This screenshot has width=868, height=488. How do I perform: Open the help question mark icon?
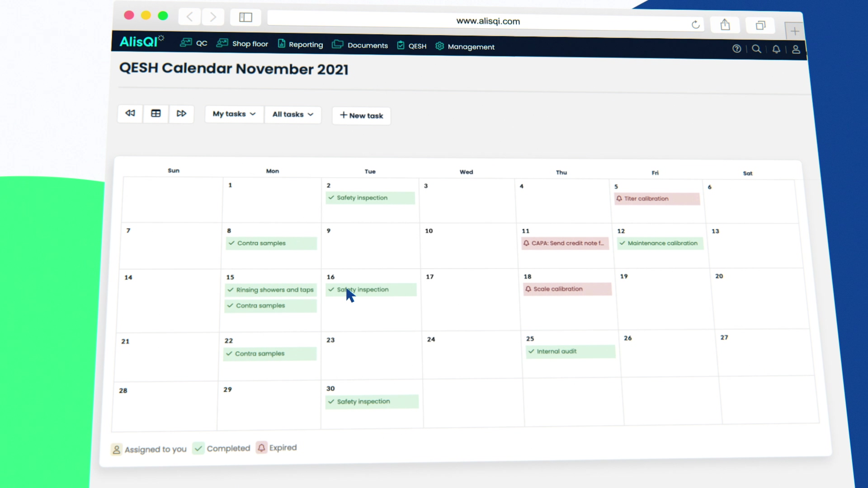737,49
